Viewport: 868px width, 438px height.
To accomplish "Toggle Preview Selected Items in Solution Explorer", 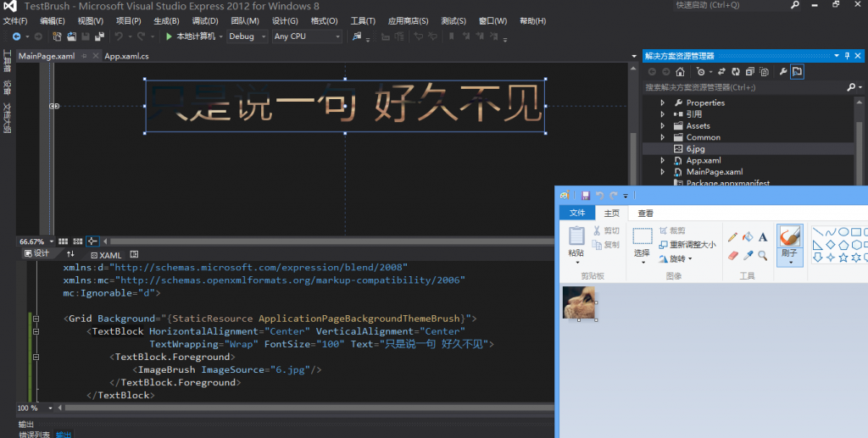I will tap(797, 72).
